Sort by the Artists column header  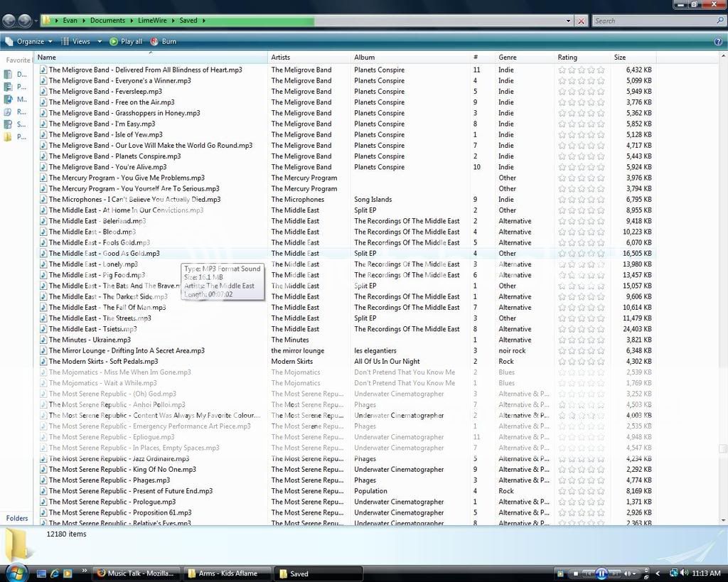click(309, 57)
